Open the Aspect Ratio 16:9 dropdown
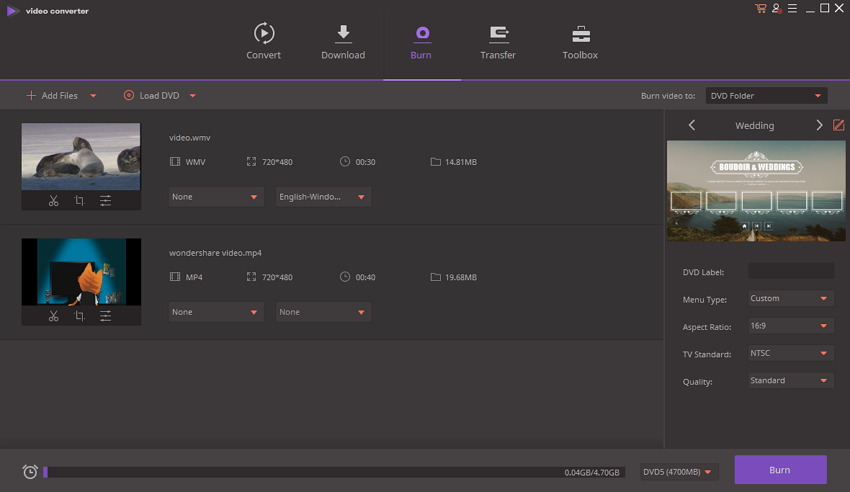Screen dimensions: 850x492 coord(790,326)
